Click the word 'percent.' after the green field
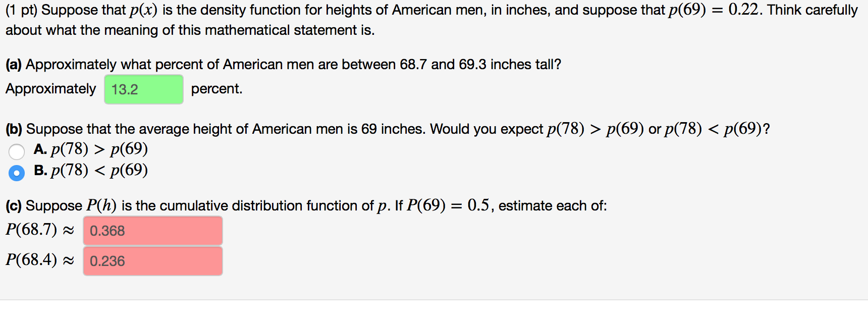 216,89
